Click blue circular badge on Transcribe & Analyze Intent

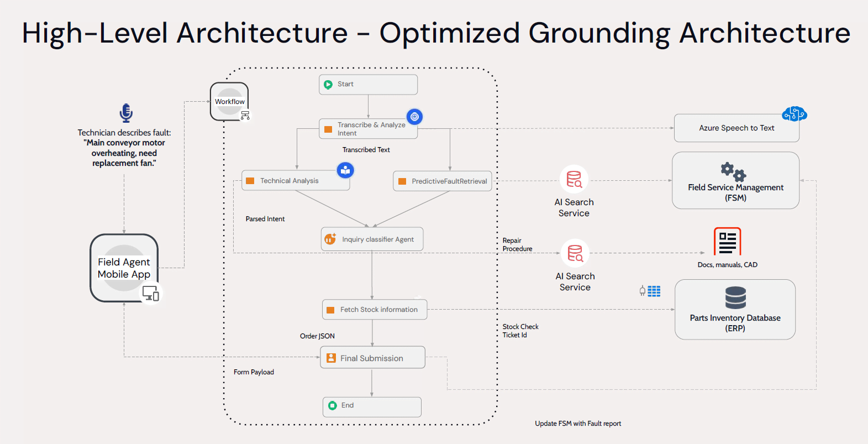414,117
